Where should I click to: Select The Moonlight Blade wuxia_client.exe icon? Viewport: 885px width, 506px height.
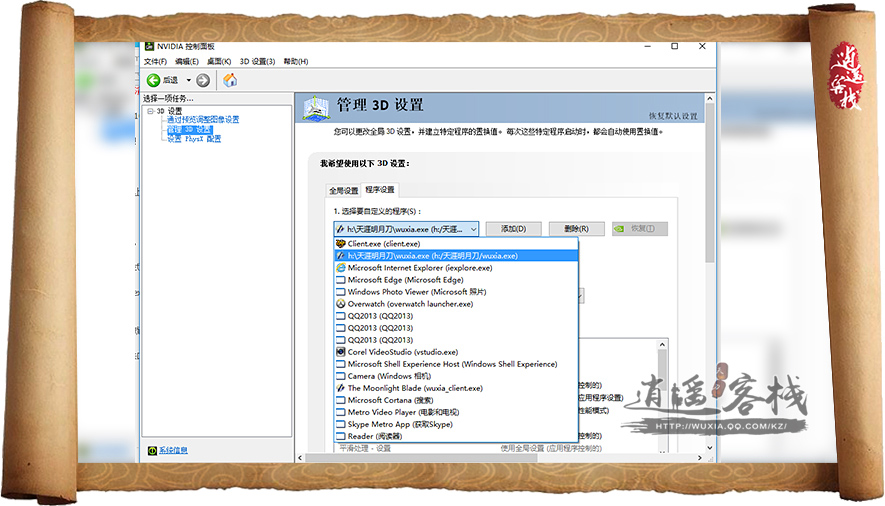(x=340, y=388)
